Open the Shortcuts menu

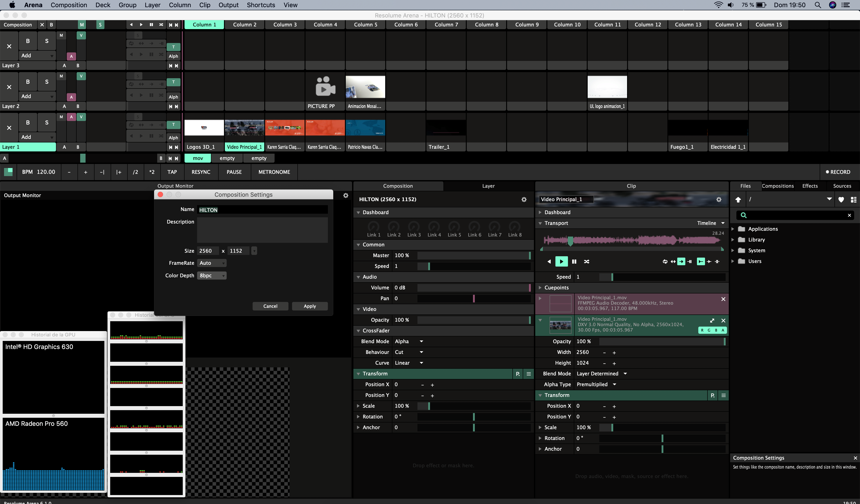click(261, 5)
